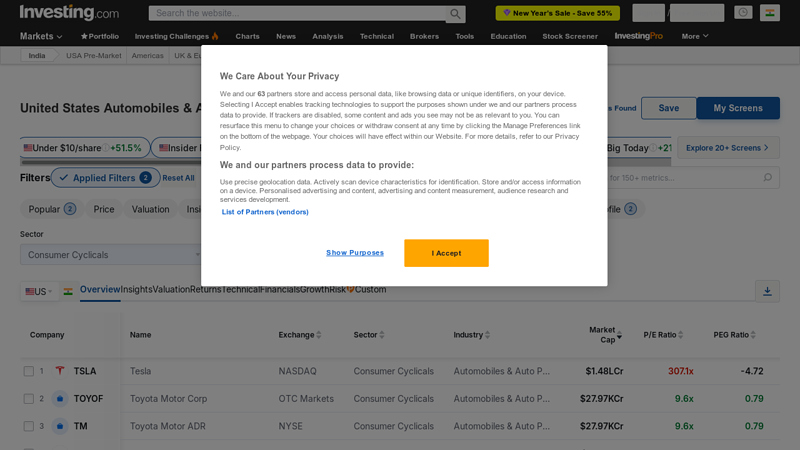The height and width of the screenshot is (450, 800).
Task: Click the download icon above the table
Action: 767,291
